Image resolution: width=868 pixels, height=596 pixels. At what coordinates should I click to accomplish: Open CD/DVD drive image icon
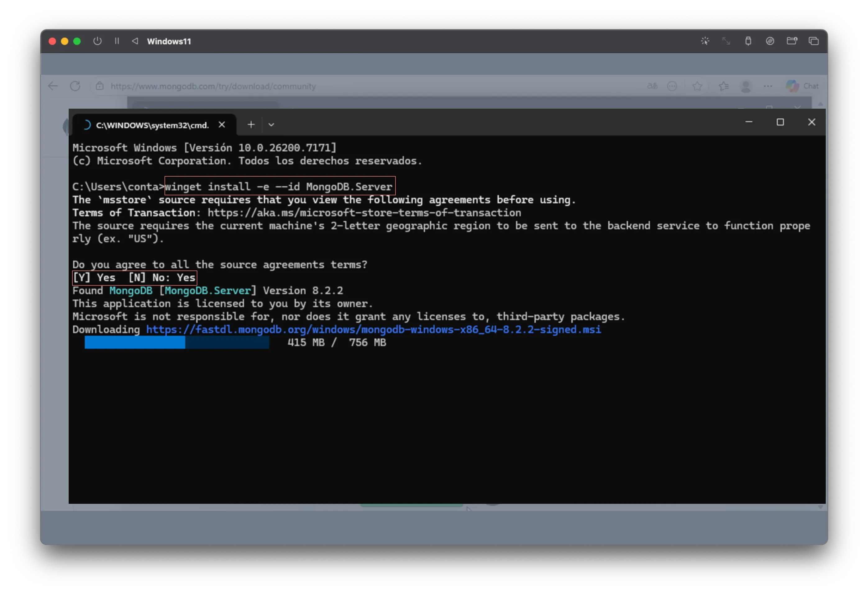point(770,41)
